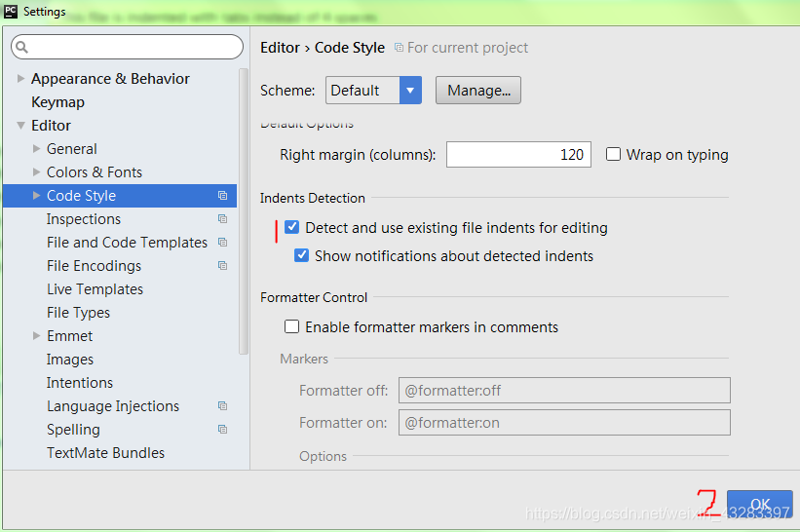Click the settings search field
800x532 pixels.
tap(127, 47)
